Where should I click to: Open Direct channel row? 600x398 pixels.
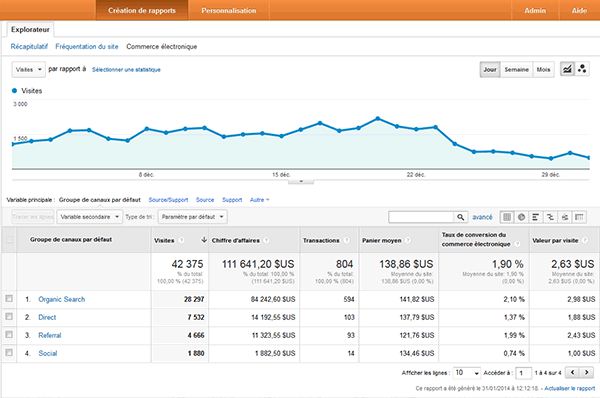(47, 317)
